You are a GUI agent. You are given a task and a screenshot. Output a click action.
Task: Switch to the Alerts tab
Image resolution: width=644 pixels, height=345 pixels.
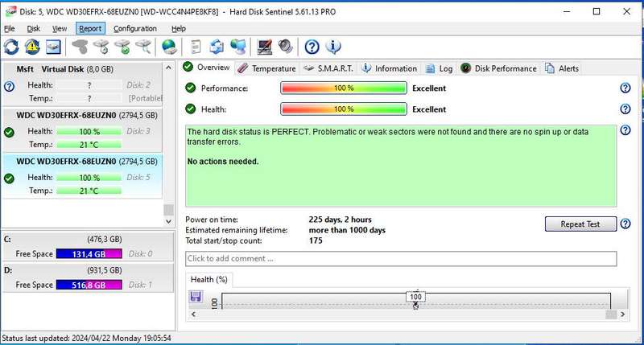tap(562, 68)
